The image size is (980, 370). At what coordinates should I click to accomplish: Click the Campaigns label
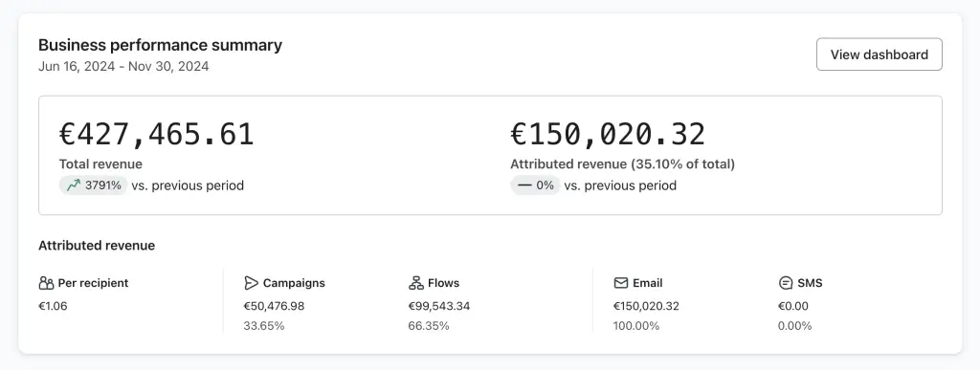[x=294, y=283]
